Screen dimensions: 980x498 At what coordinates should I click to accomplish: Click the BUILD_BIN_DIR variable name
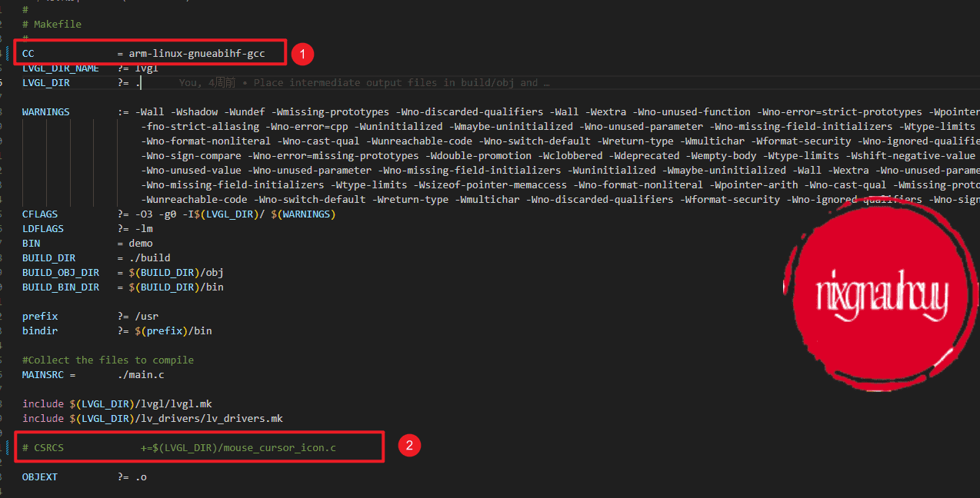click(61, 287)
